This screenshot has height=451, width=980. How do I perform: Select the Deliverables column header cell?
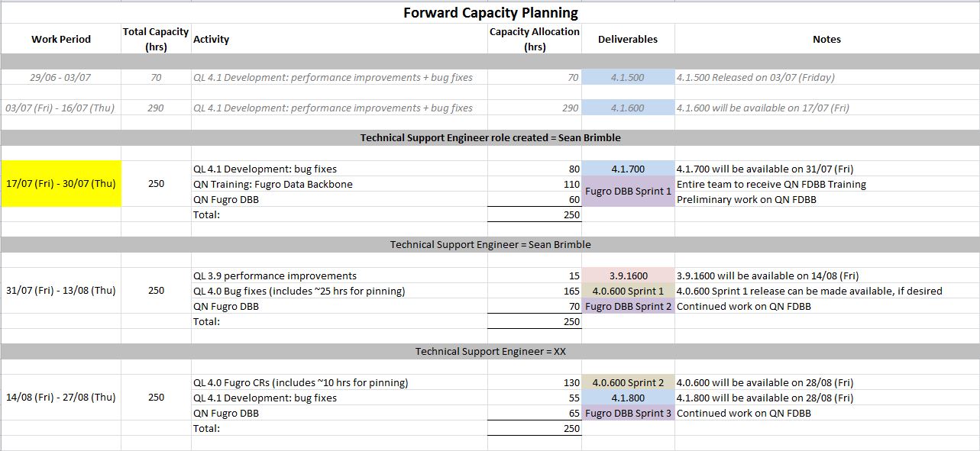tap(628, 39)
